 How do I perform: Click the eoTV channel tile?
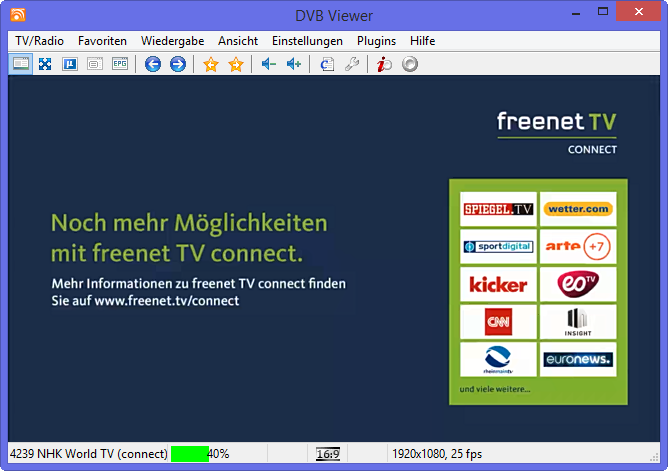[x=578, y=284]
